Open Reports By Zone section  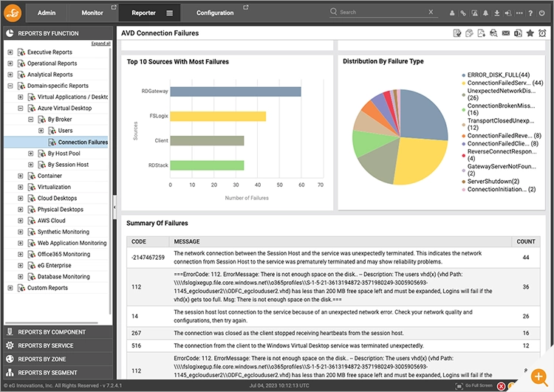click(x=58, y=359)
